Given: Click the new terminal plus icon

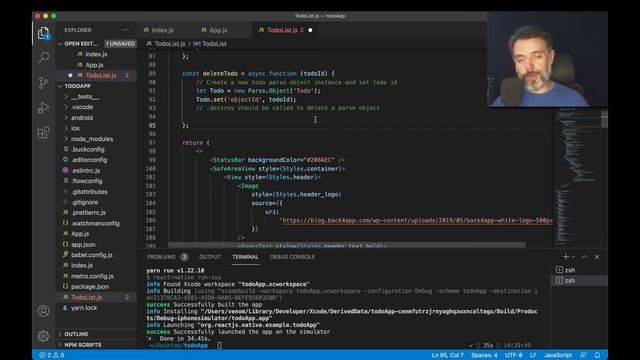Looking at the screenshot, I should 565,257.
